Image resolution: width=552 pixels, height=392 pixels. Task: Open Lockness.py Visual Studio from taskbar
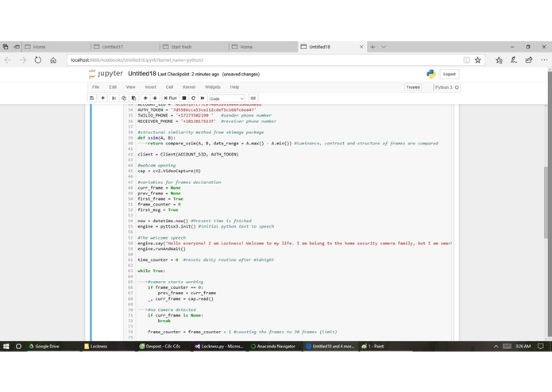pos(219,346)
